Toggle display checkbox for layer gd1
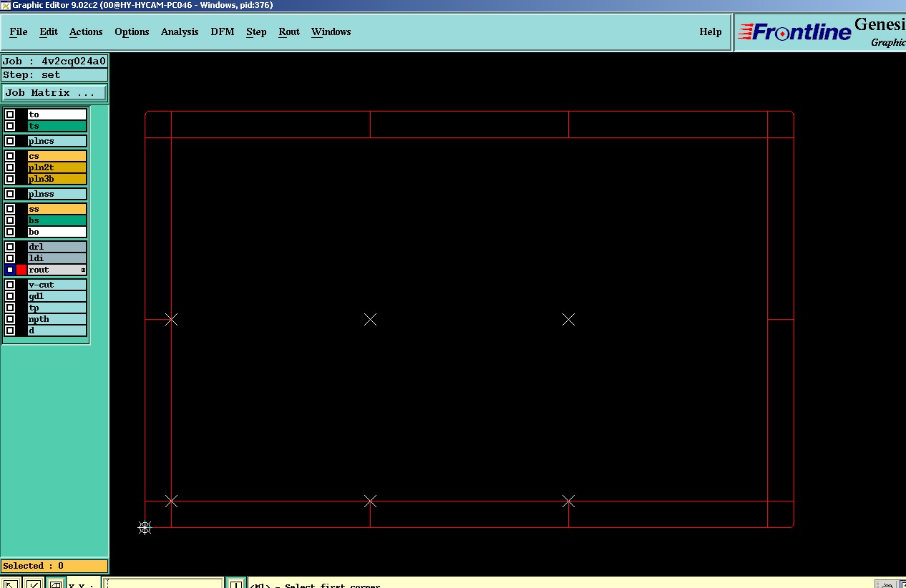The height and width of the screenshot is (588, 906). [x=10, y=296]
